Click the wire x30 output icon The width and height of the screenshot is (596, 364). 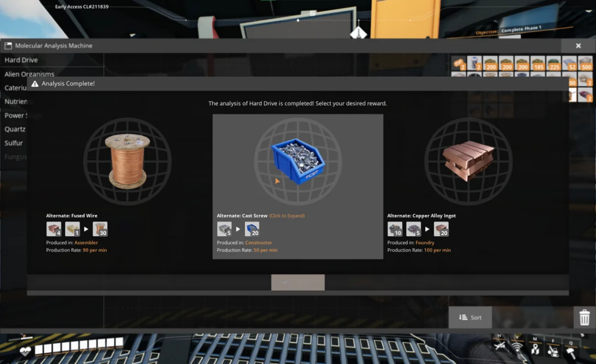100,229
